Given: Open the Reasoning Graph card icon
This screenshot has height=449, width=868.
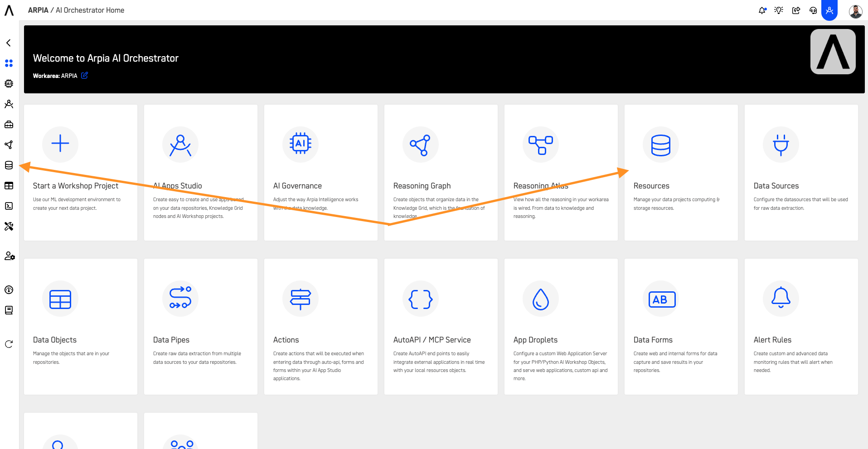Looking at the screenshot, I should click(x=421, y=145).
